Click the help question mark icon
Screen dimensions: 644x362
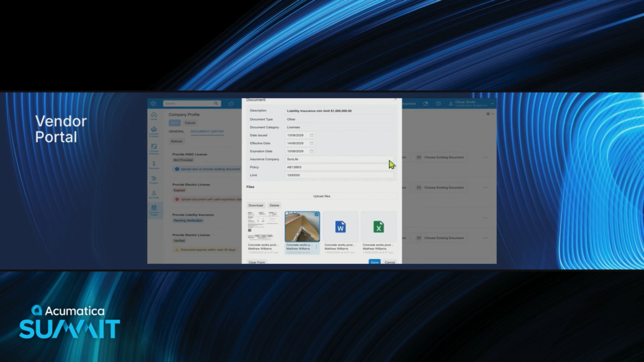[438, 104]
